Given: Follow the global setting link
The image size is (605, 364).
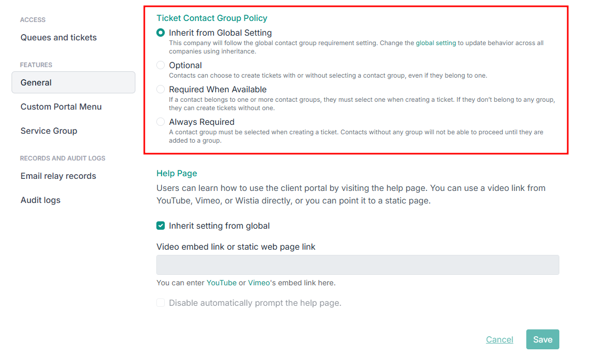Looking at the screenshot, I should [x=436, y=43].
